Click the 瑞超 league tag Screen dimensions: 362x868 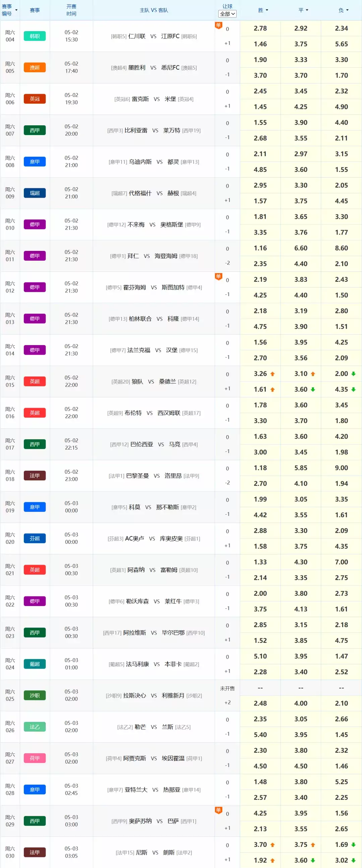tap(35, 193)
